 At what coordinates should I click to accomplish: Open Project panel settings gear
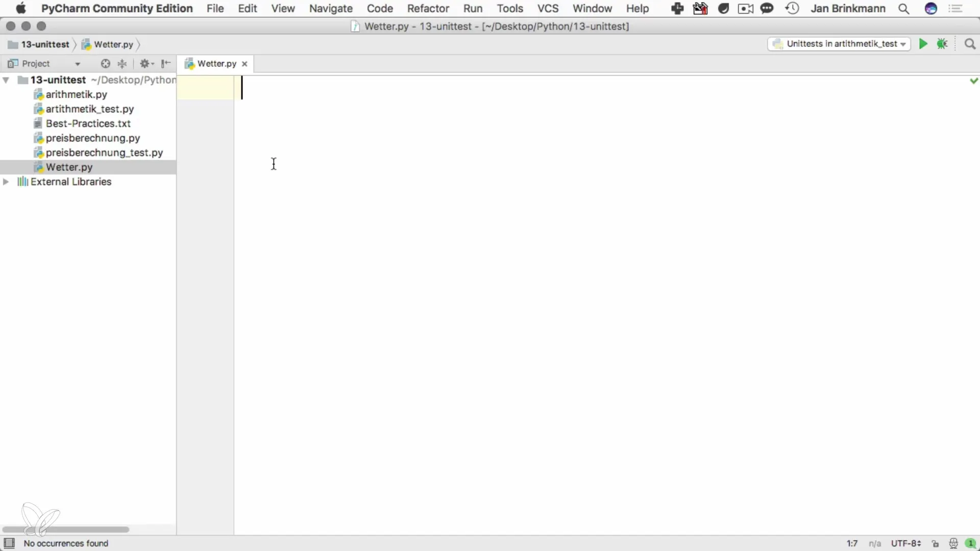click(146, 64)
